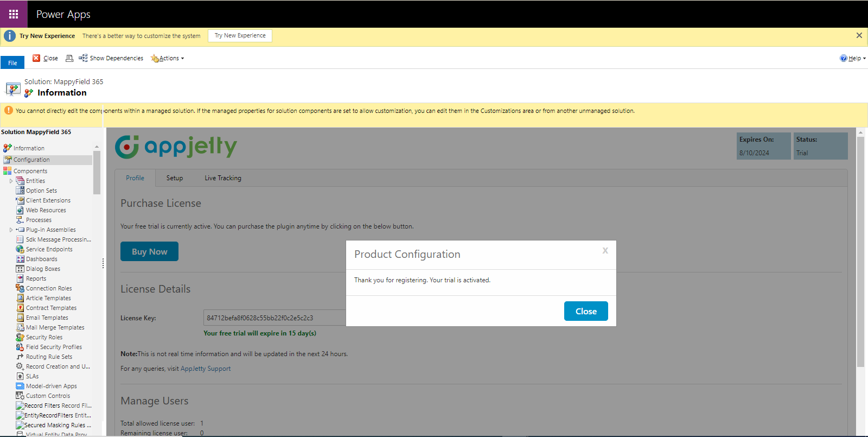
Task: Select Email Templates tree item
Action: (47, 318)
